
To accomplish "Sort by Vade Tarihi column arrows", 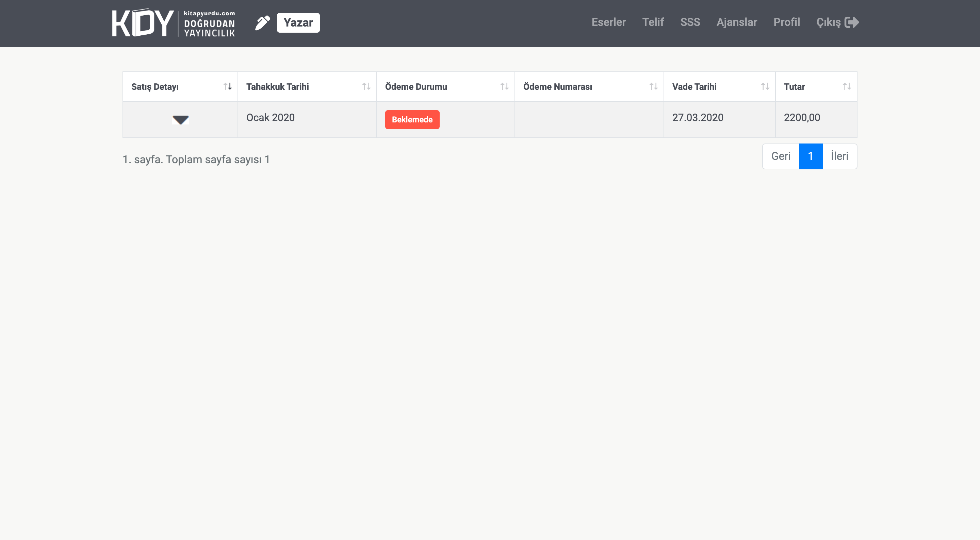I will 765,87.
